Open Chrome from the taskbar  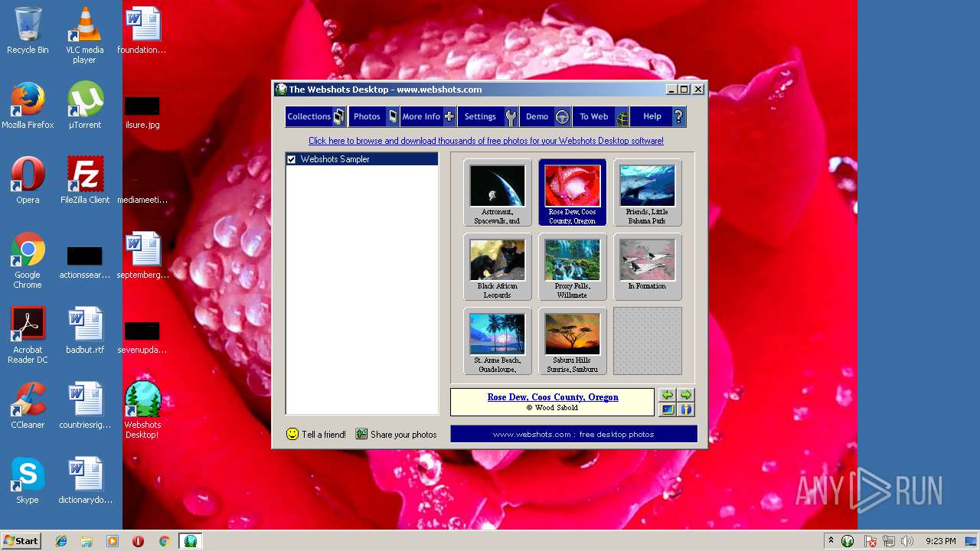pos(164,541)
